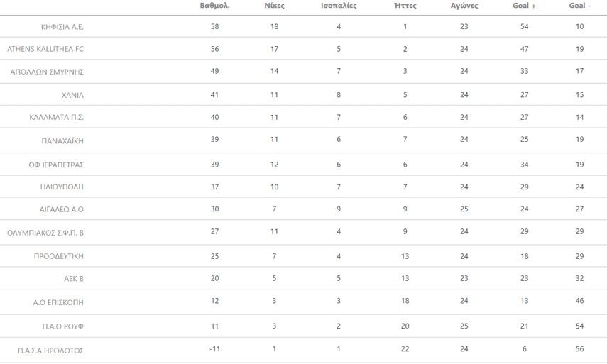This screenshot has width=607, height=364.
Task: Select the -11 points cell for ΗΡΟΔΟΤΟΣ
Action: pyautogui.click(x=214, y=349)
